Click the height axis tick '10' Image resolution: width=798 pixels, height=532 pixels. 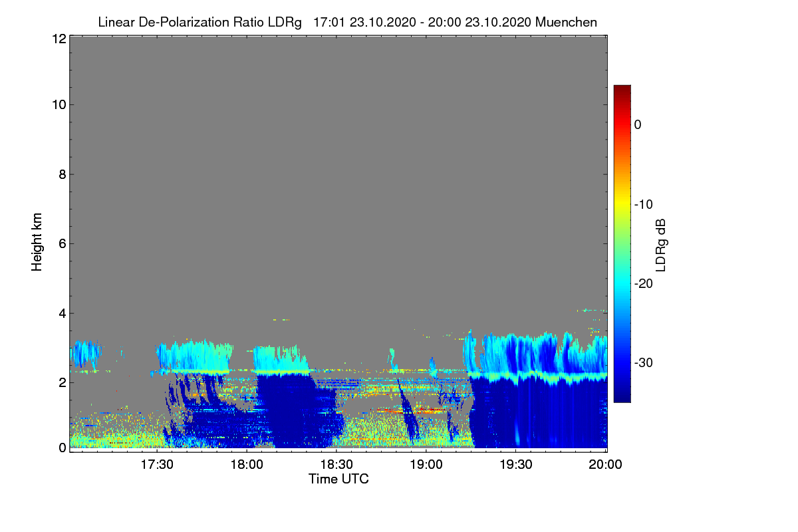(x=58, y=104)
